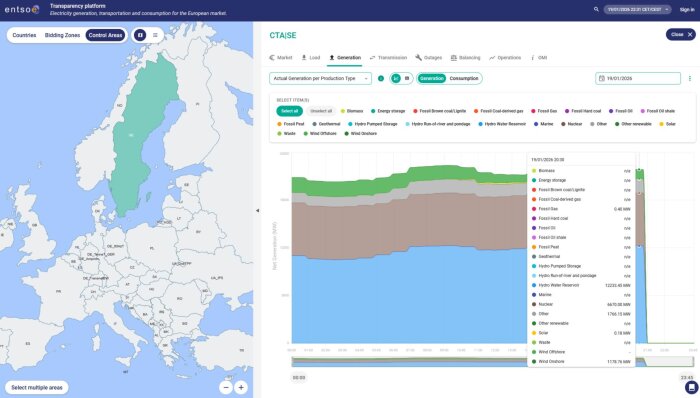Screen dimensions: 700x398
Task: Switch map to Bidding Zones
Action: pyautogui.click(x=62, y=35)
